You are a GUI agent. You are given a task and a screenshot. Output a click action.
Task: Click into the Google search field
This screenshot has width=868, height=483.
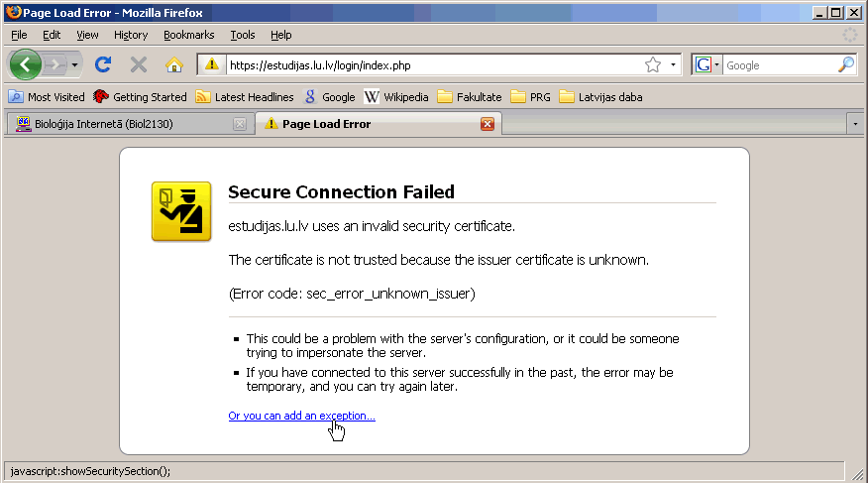[x=780, y=65]
